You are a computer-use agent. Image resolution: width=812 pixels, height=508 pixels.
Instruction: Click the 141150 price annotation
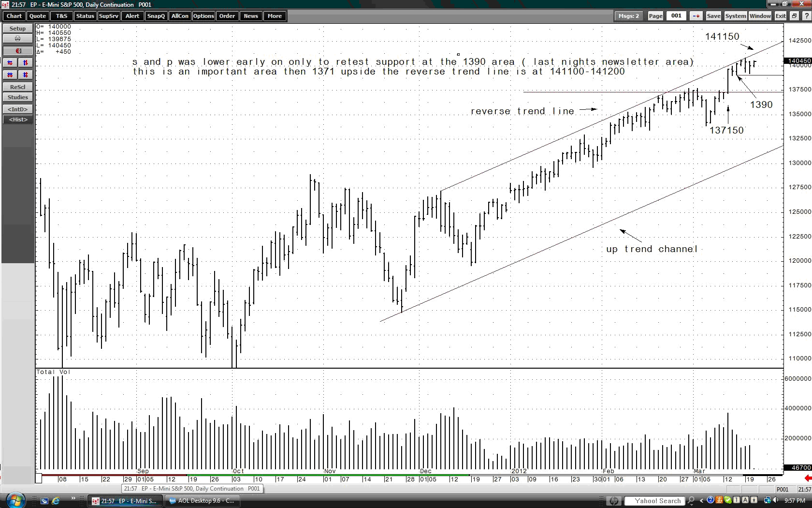point(722,37)
